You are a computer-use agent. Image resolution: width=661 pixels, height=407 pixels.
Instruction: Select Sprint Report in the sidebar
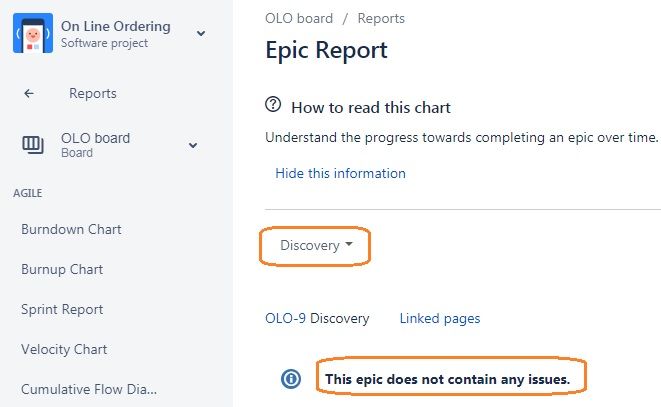[x=62, y=309]
